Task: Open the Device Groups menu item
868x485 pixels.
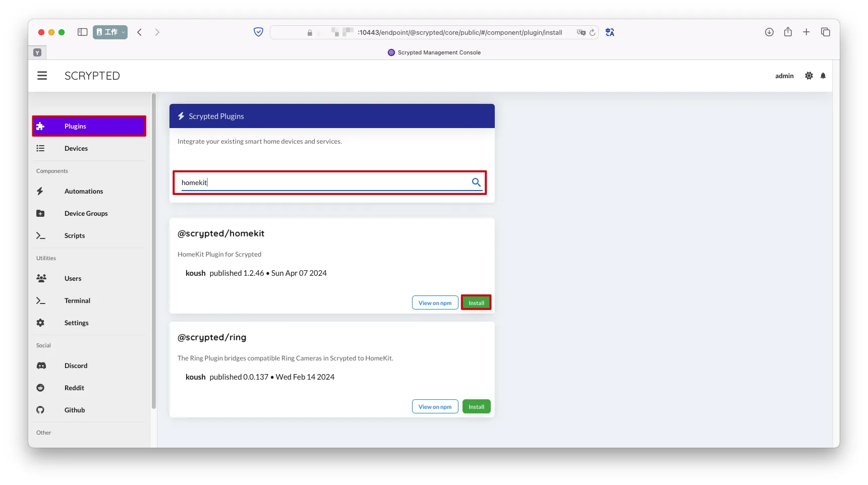Action: coord(89,213)
